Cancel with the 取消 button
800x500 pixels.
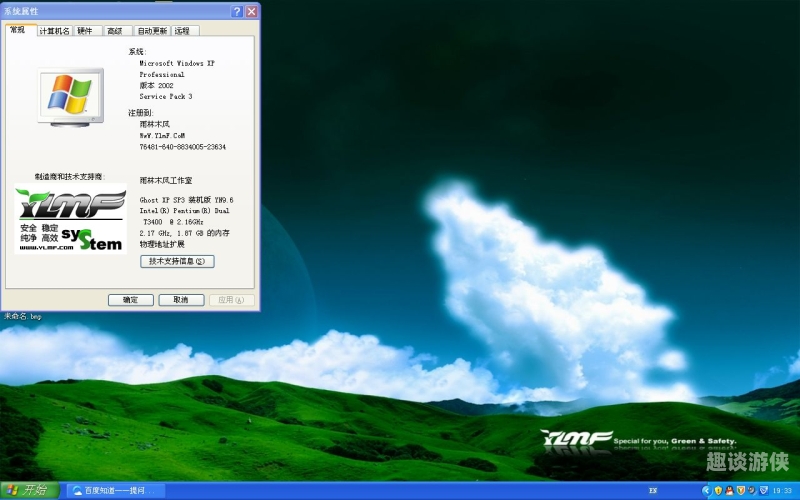(x=181, y=300)
